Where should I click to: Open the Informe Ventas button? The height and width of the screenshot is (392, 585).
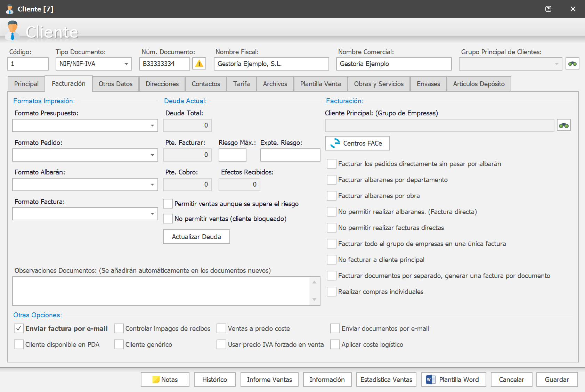click(269, 379)
